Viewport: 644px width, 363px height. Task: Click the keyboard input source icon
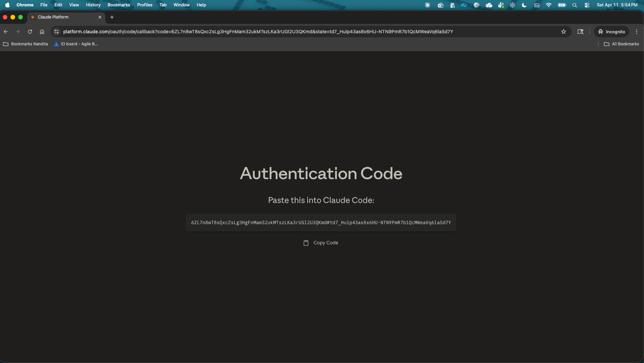tap(537, 5)
